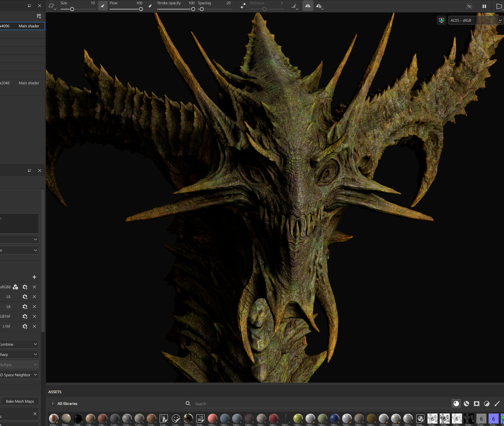Adjust the Flow slider handle
Image resolution: width=504 pixels, height=426 pixels.
pyautogui.click(x=141, y=9)
